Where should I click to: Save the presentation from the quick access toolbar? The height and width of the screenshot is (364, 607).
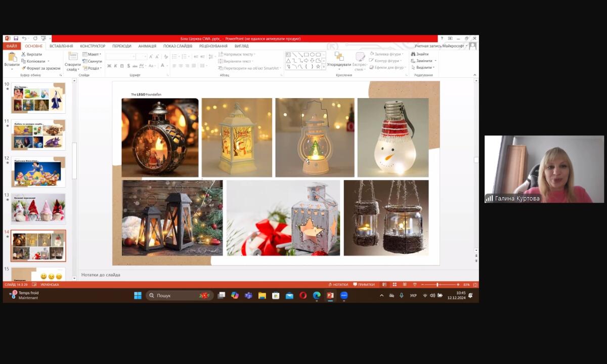[16, 38]
